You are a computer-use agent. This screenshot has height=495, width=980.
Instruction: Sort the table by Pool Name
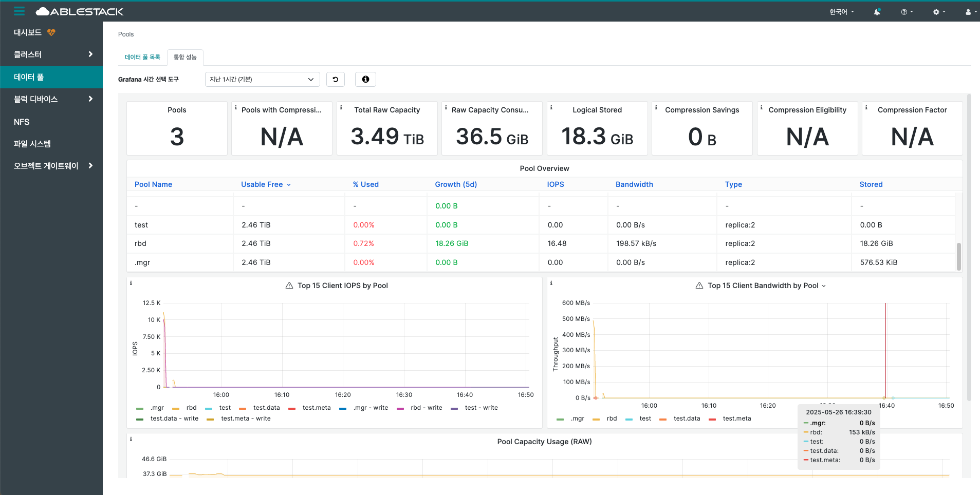[153, 184]
